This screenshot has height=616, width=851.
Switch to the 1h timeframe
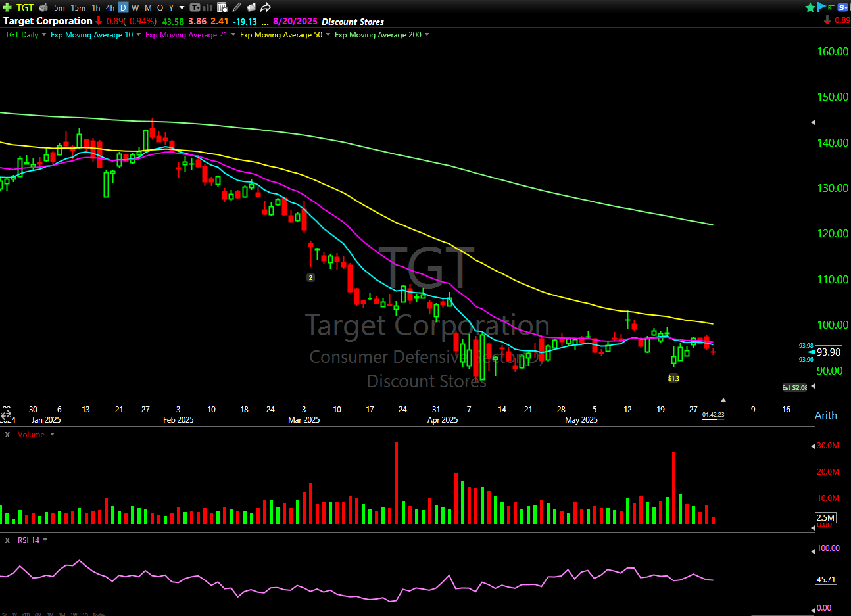(96, 8)
